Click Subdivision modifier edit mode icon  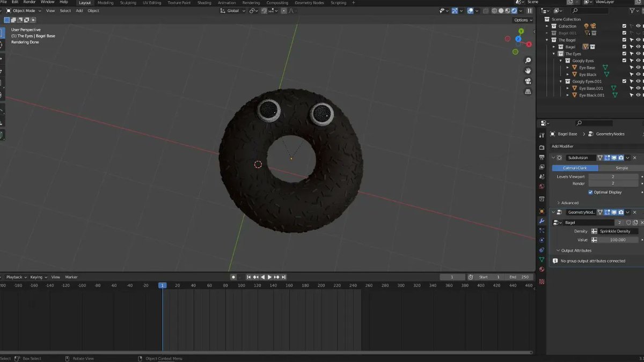[x=607, y=158]
